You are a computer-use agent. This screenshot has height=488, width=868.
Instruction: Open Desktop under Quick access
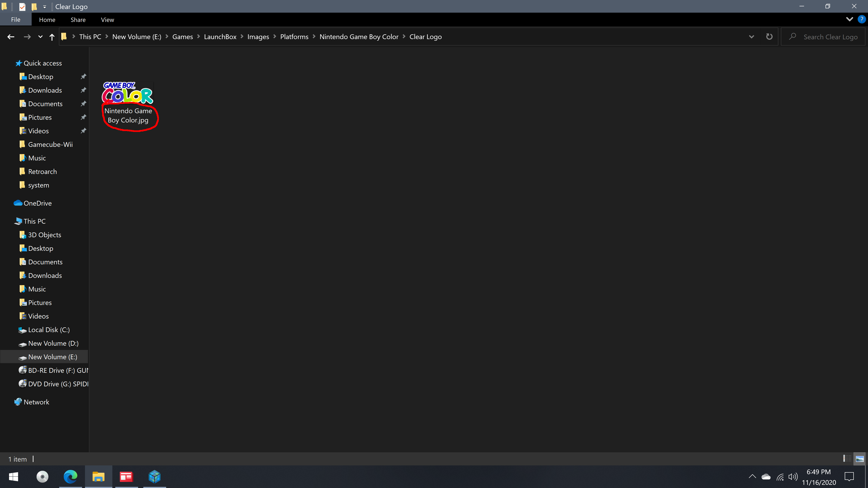40,76
